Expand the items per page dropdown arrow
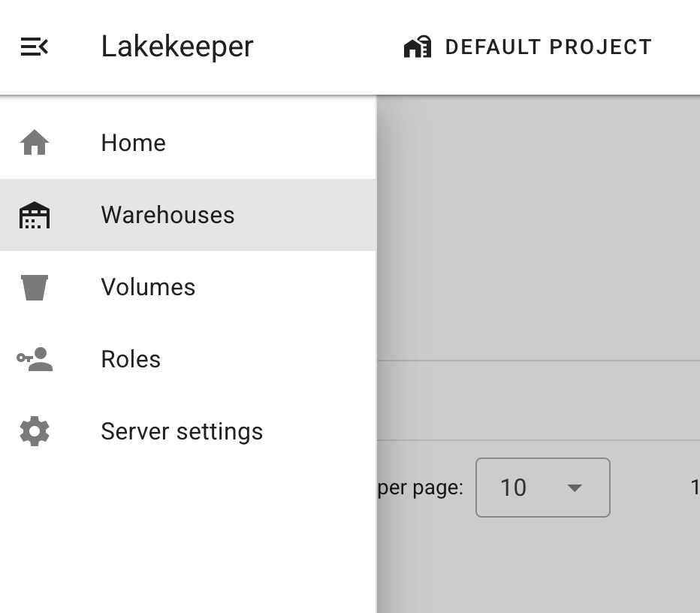Image resolution: width=700 pixels, height=613 pixels. 575,488
